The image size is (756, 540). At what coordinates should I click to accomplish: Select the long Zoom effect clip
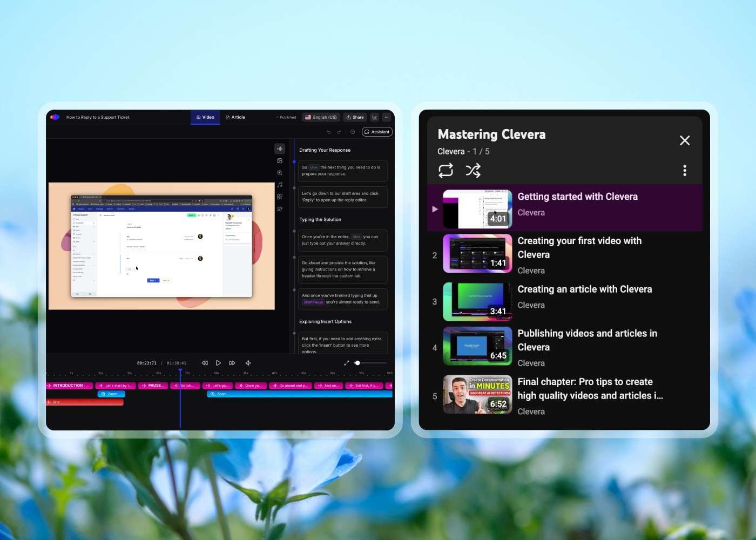click(300, 394)
